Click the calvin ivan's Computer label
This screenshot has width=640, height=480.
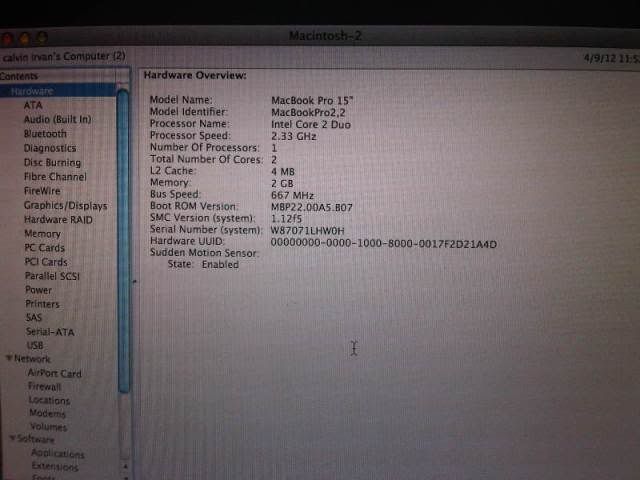(x=63, y=56)
